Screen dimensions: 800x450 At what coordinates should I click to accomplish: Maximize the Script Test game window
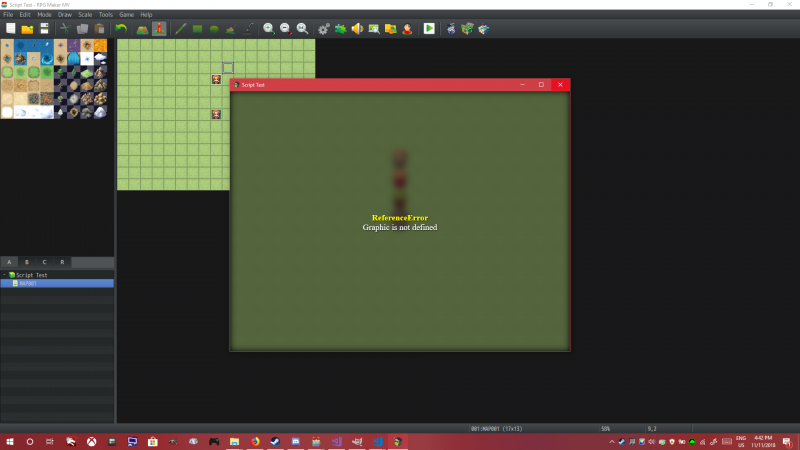click(541, 85)
